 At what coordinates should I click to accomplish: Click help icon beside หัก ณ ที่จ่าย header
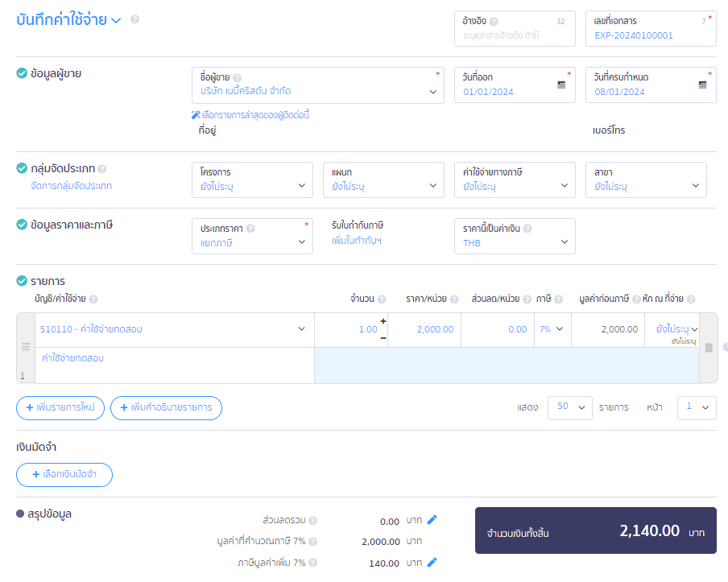tap(691, 299)
